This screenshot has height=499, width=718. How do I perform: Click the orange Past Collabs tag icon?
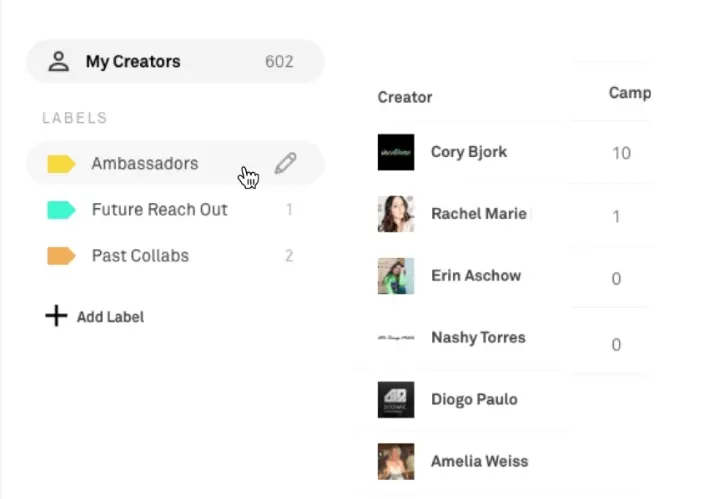(x=61, y=256)
